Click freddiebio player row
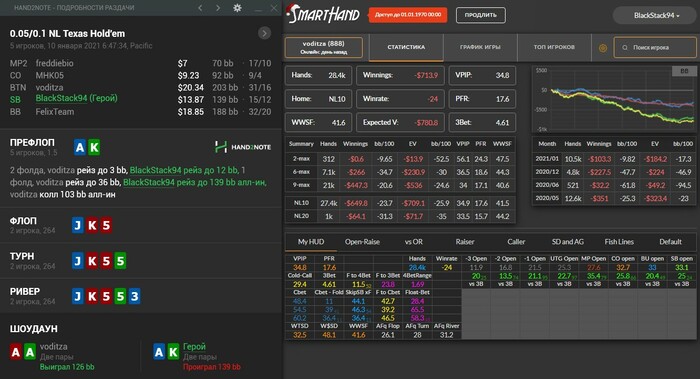700x379 pixels. point(140,63)
